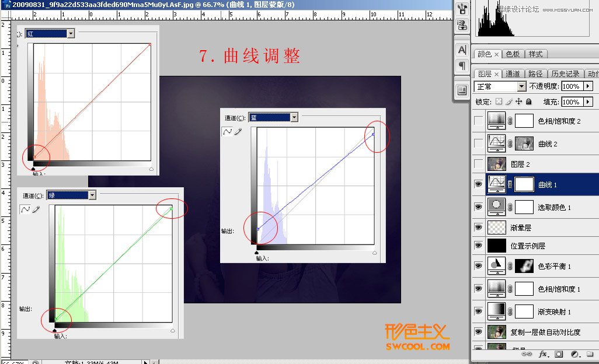
Task: Click lock position move icon
Action: 519,101
